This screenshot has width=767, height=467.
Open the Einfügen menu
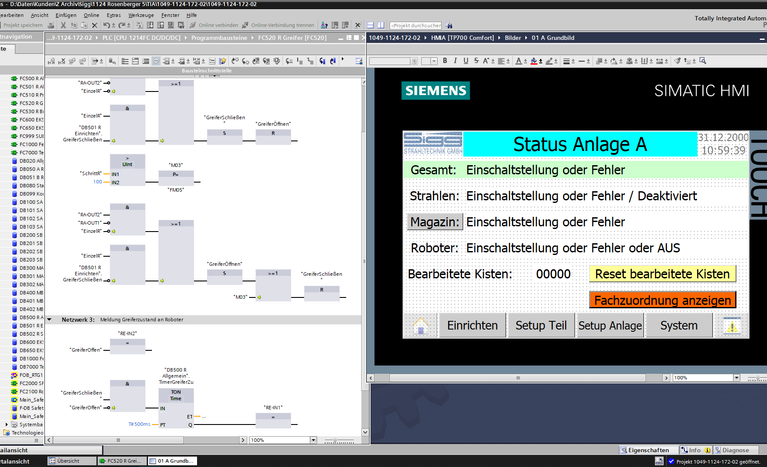pos(66,15)
